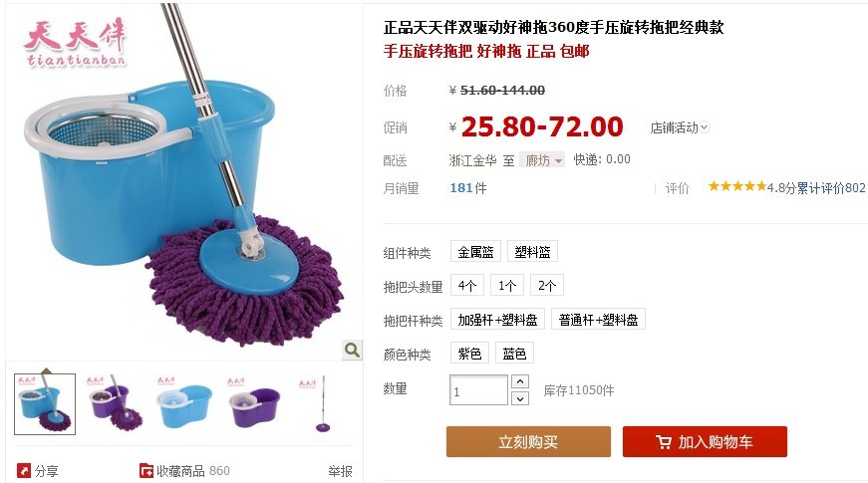Increase quantity with the up arrow
This screenshot has height=483, width=868.
pyautogui.click(x=520, y=381)
